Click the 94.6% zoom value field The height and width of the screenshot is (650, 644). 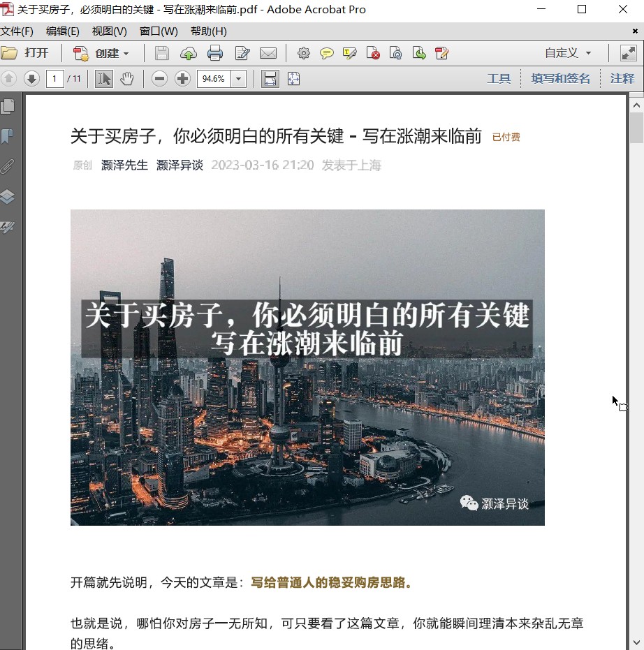pyautogui.click(x=214, y=79)
